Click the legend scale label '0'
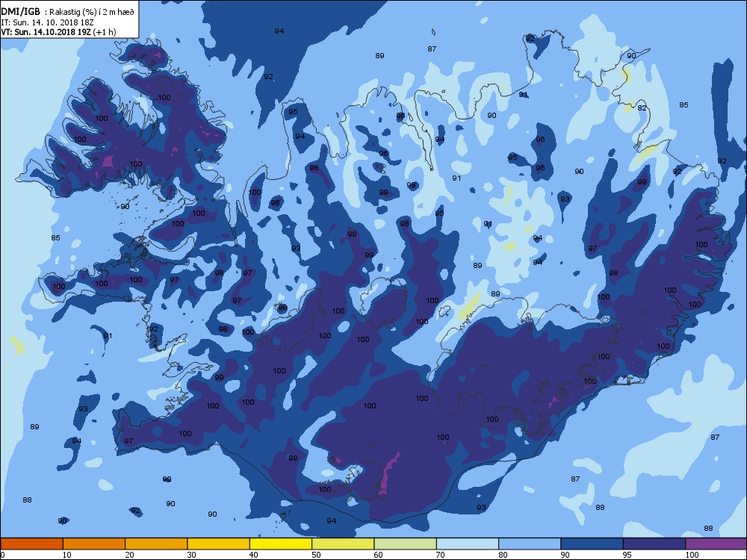Image resolution: width=747 pixels, height=560 pixels. tap(2, 555)
